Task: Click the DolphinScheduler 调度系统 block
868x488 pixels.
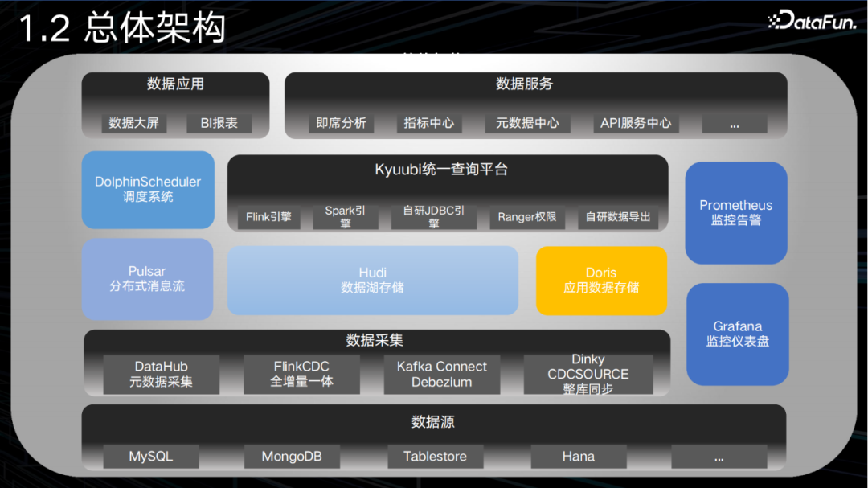Action: coord(148,190)
